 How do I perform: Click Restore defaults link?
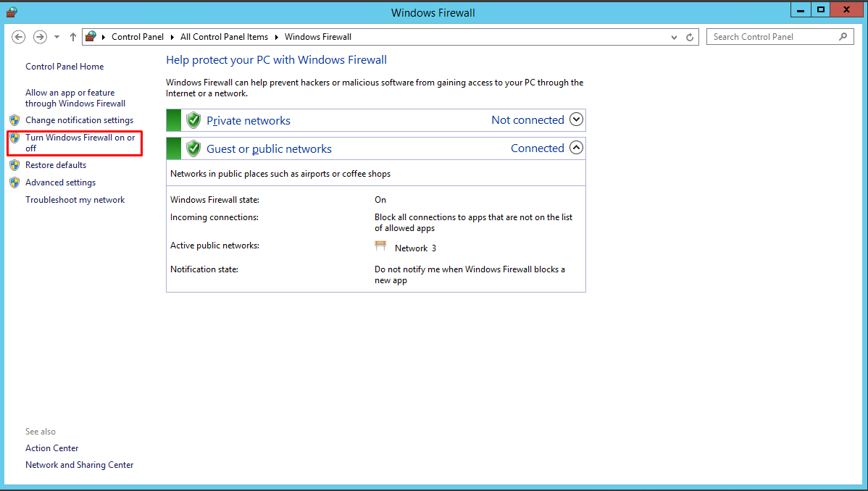click(56, 165)
